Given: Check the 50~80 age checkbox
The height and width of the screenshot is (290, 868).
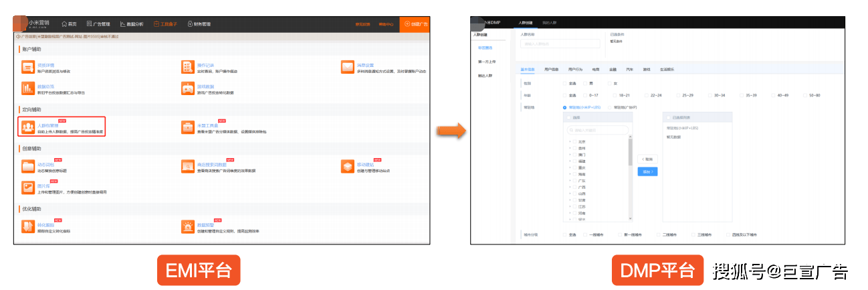Looking at the screenshot, I should pyautogui.click(x=805, y=96).
